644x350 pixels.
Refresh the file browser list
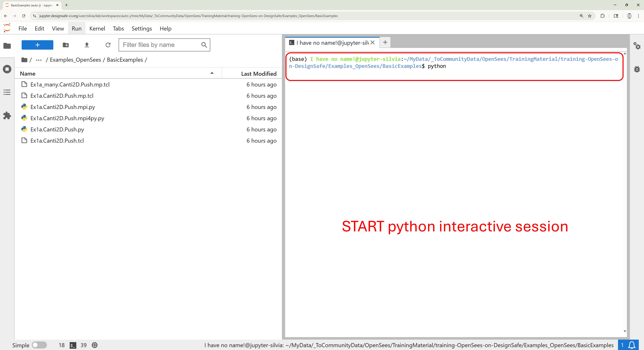tap(108, 45)
